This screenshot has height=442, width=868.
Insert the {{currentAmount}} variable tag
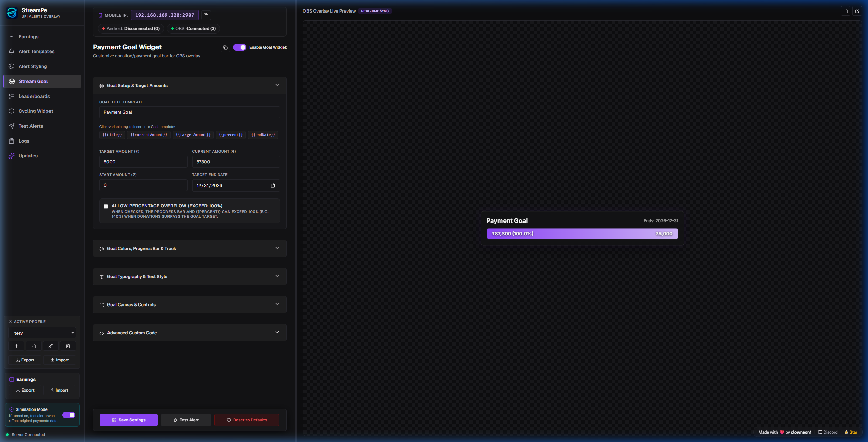[149, 135]
